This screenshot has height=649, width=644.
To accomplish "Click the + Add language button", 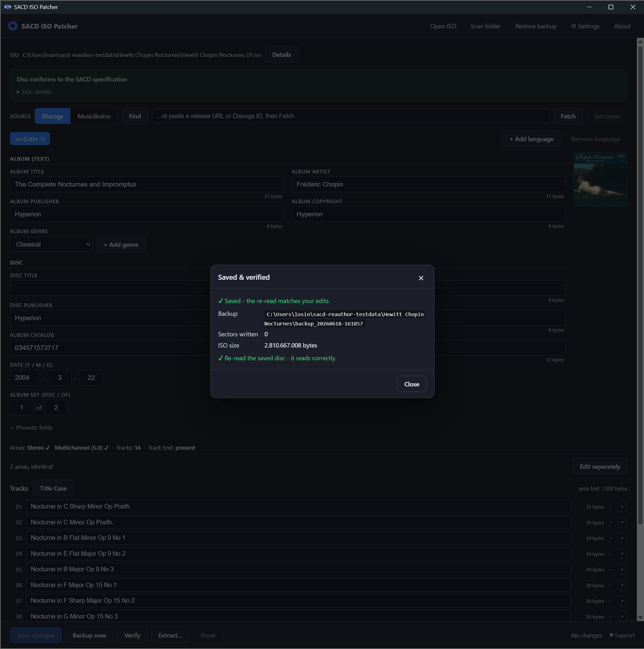I will [x=531, y=139].
